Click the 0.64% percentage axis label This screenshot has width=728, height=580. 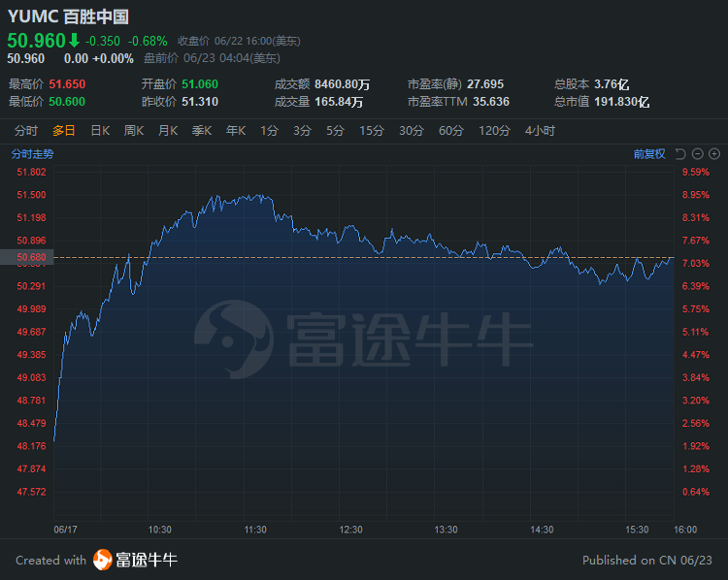(x=696, y=492)
